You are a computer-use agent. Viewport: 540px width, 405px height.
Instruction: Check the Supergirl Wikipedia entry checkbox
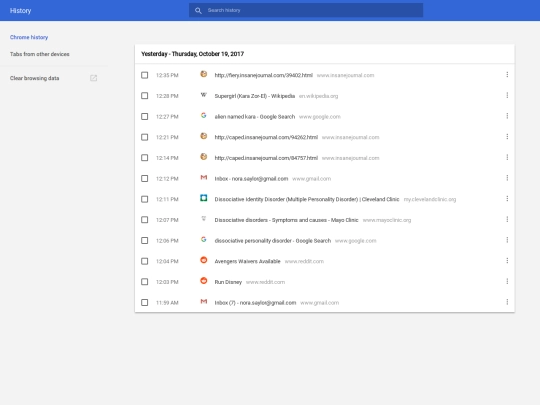pyautogui.click(x=145, y=96)
